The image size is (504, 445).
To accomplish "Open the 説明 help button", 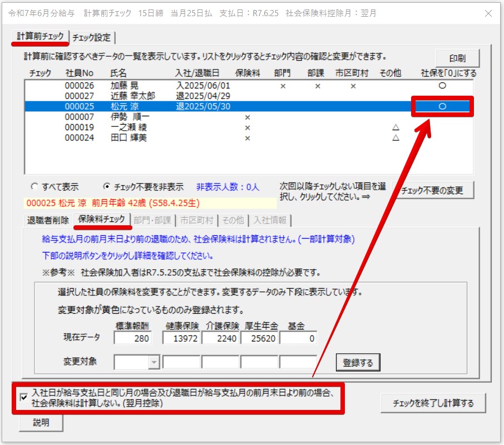I will pyautogui.click(x=40, y=423).
